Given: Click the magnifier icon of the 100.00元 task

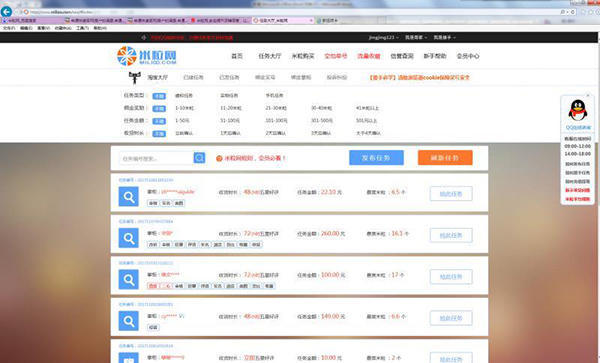Looking at the screenshot, I should 129,280.
